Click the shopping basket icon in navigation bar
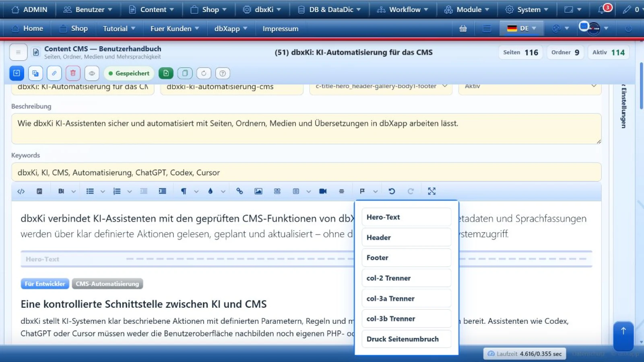The image size is (644, 362). 463,29
